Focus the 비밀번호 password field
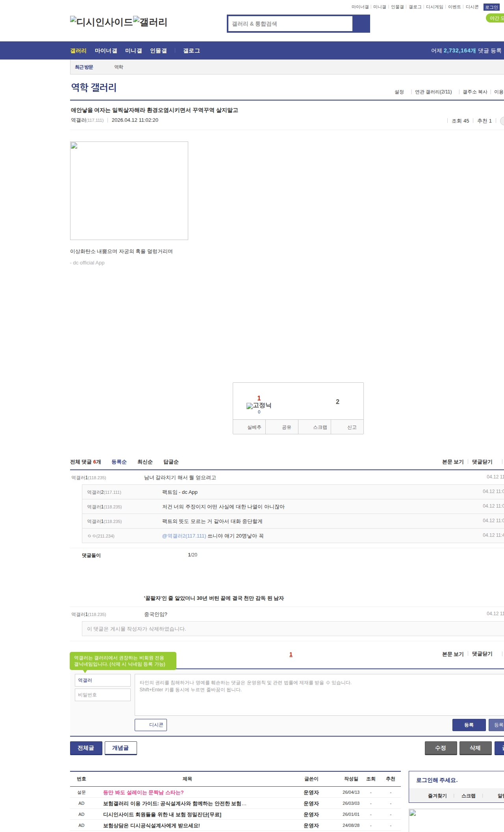The height and width of the screenshot is (832, 504). coord(103,695)
